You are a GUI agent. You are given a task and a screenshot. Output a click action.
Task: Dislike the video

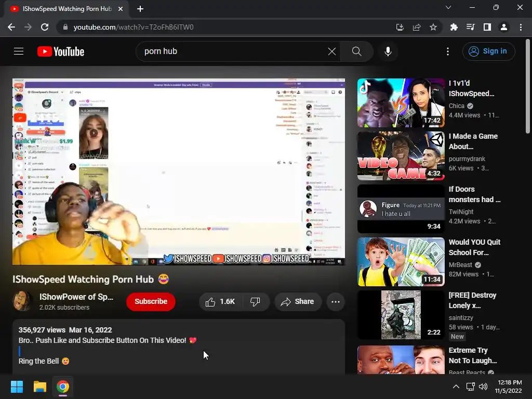coord(256,302)
